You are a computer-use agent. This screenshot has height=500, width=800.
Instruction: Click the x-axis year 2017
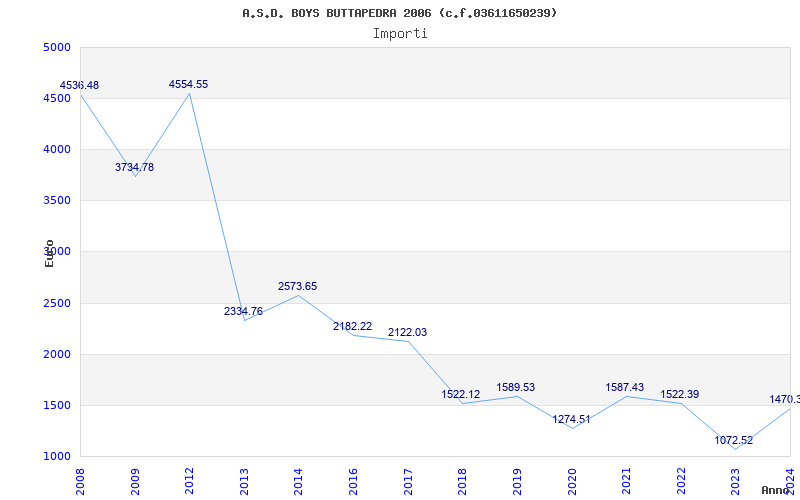(x=408, y=481)
